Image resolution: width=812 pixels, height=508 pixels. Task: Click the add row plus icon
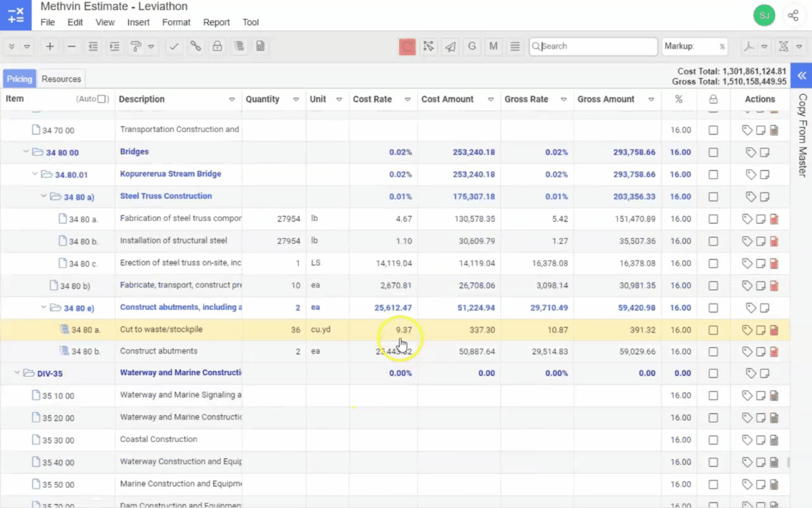pos(50,46)
